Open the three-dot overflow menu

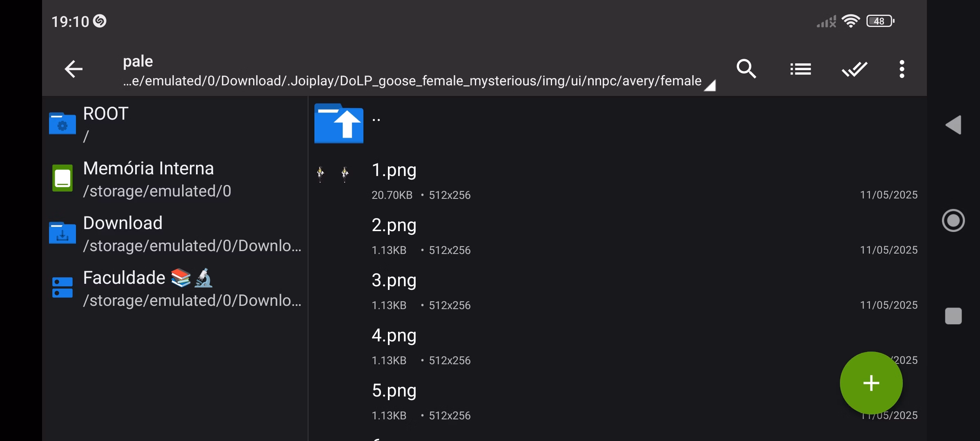[x=902, y=69]
